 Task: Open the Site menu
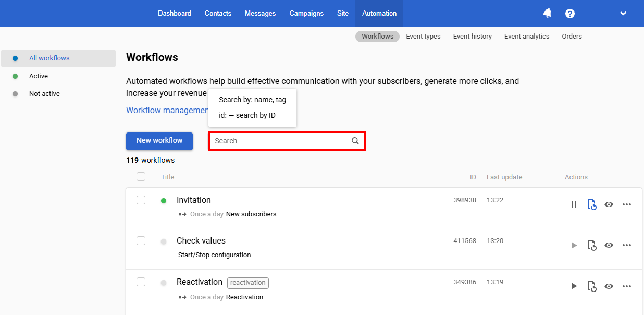click(x=343, y=14)
